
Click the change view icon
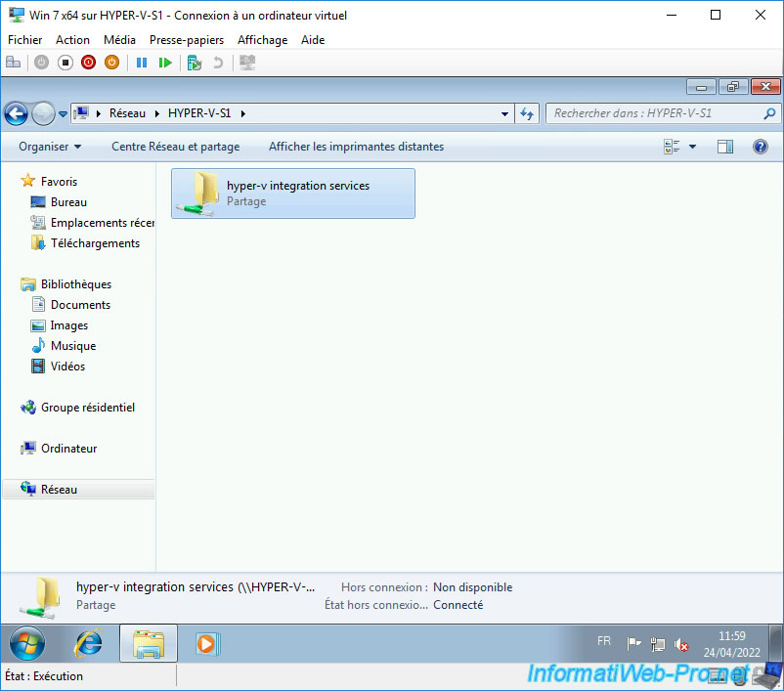point(672,147)
